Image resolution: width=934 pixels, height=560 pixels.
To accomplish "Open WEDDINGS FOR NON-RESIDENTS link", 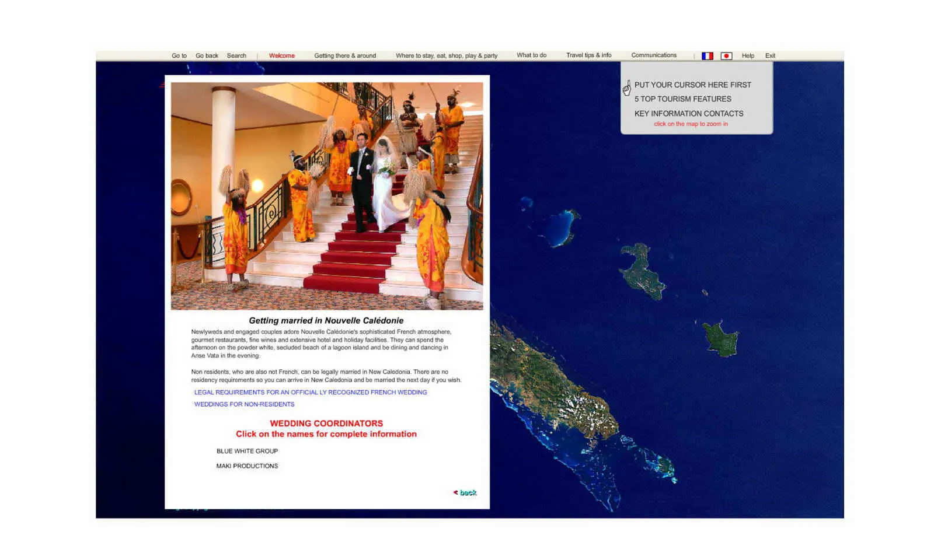I will pos(243,404).
